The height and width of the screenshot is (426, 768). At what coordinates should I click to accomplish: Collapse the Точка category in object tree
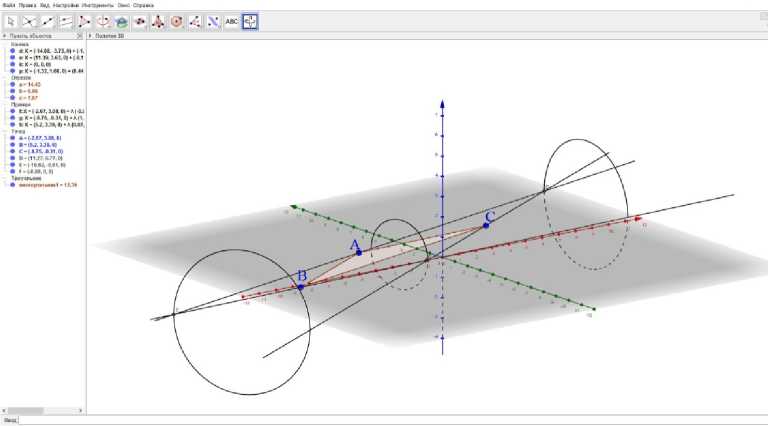click(x=5, y=132)
